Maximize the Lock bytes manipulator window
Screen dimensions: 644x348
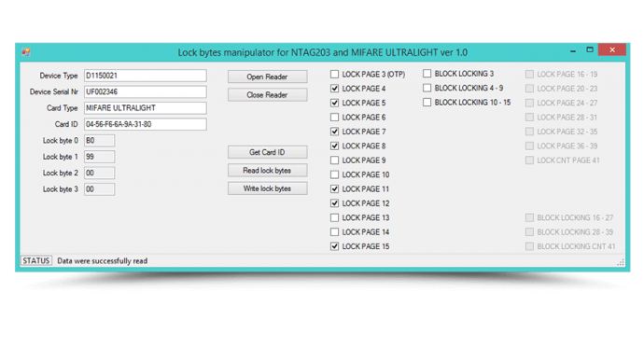coord(590,49)
